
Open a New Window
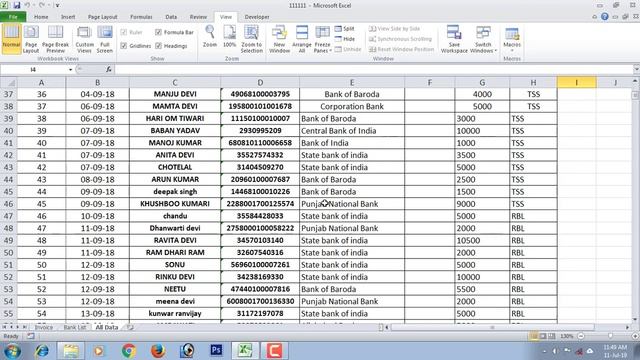279,39
